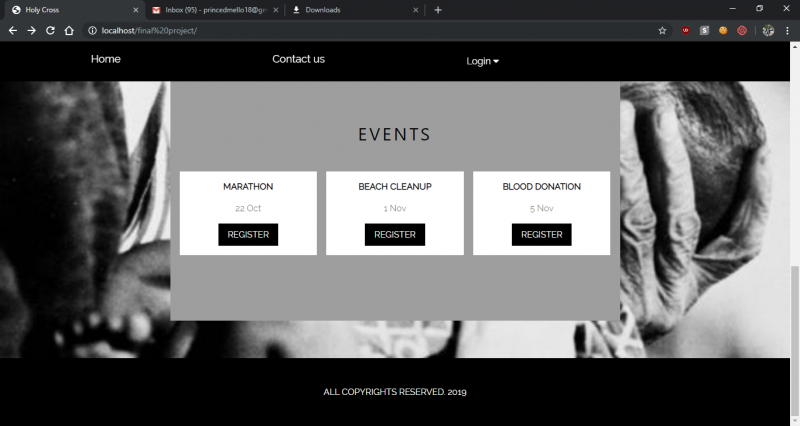Open the red spiral extension icon
The height and width of the screenshot is (426, 800).
click(742, 31)
